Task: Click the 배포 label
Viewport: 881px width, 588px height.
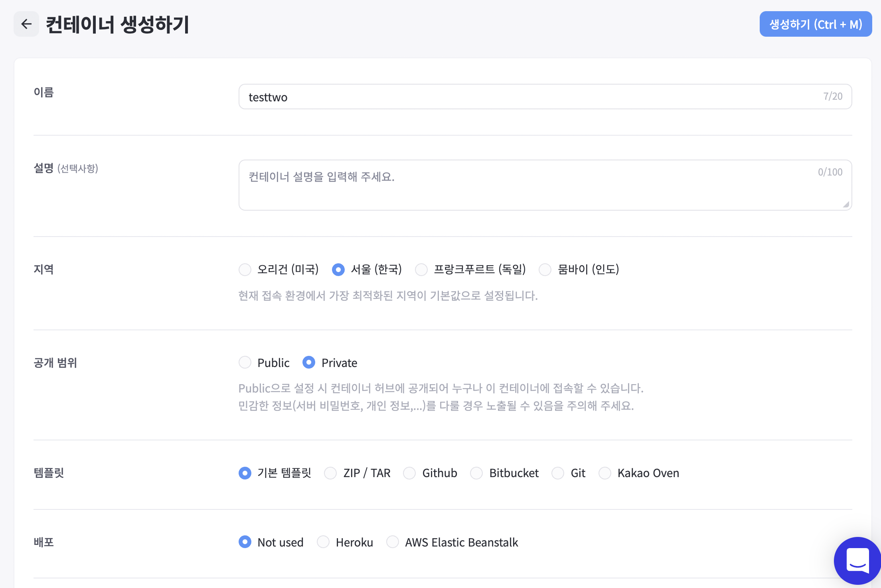Action: pyautogui.click(x=43, y=542)
